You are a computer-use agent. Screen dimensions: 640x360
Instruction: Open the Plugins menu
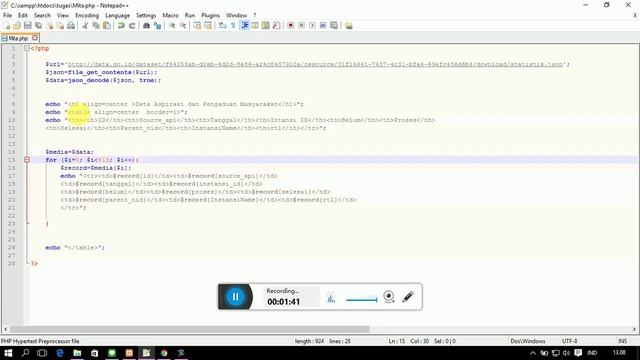pyautogui.click(x=211, y=16)
